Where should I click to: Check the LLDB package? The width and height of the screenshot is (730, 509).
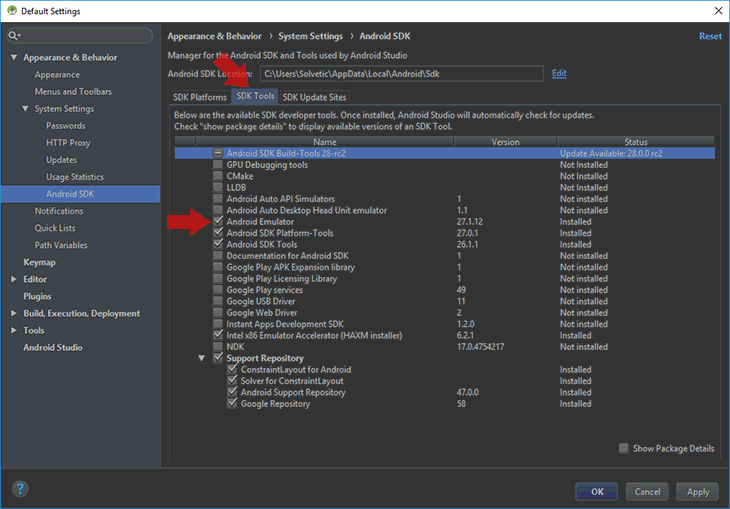218,187
